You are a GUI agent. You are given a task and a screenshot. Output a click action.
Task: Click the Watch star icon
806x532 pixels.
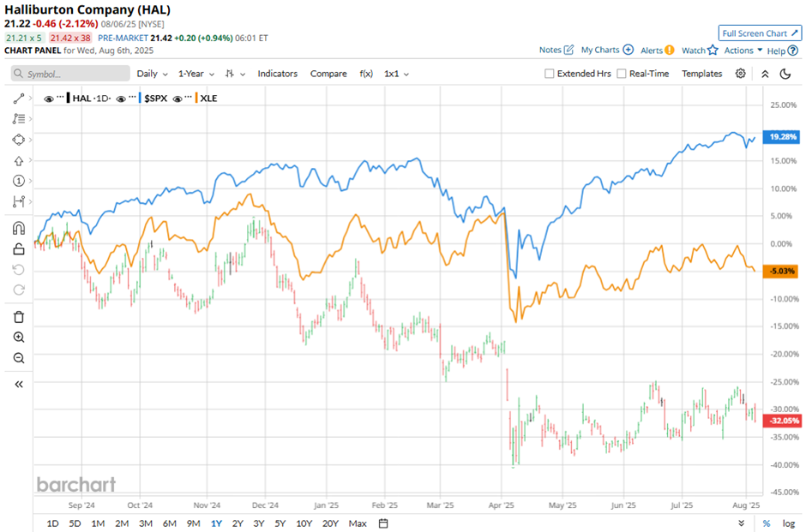tap(713, 50)
